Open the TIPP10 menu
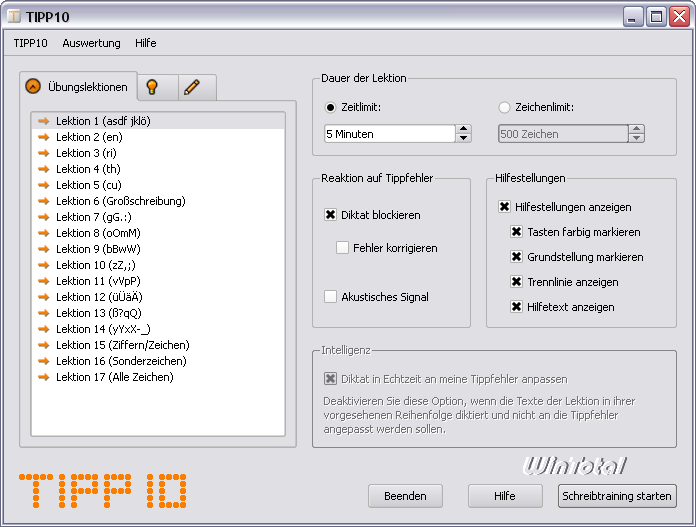Image resolution: width=696 pixels, height=527 pixels. [30, 43]
